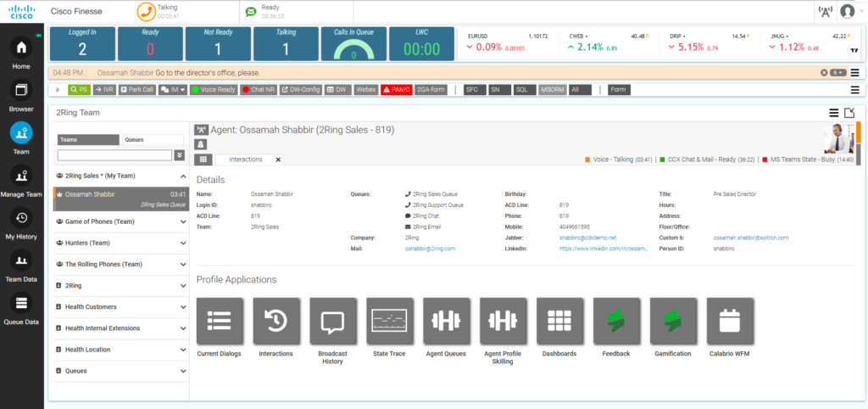Open the Queue Data sidebar icon

pyautogui.click(x=21, y=303)
